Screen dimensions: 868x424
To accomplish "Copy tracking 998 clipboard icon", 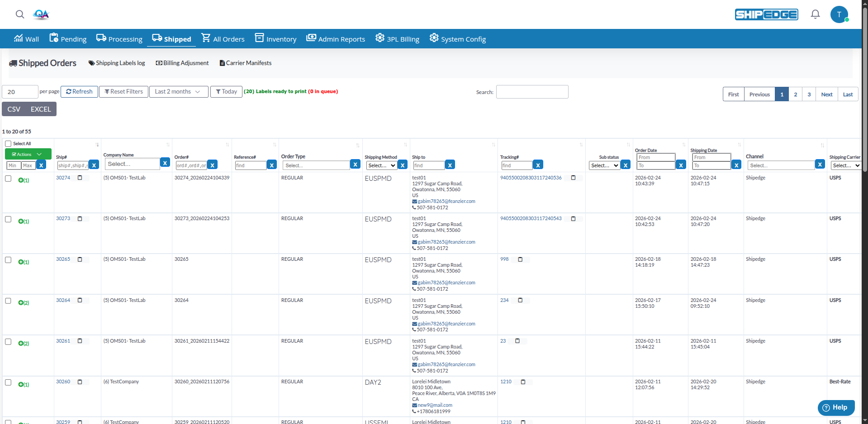I will 520,259.
